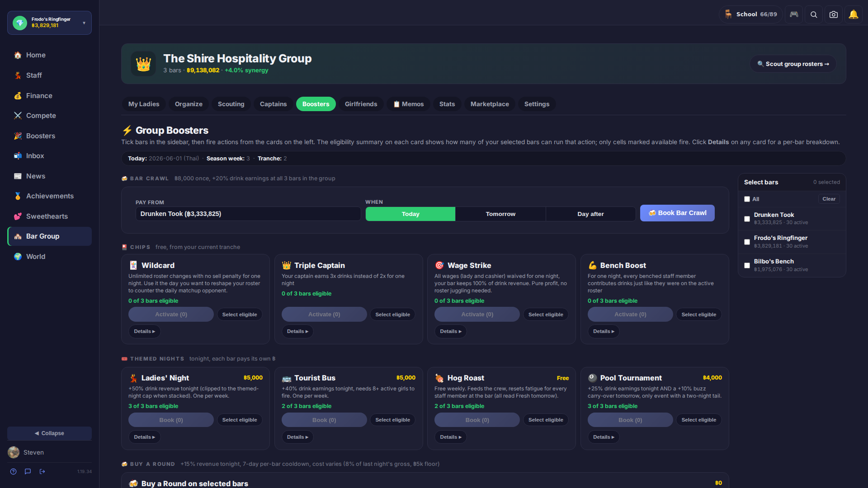Click Book (0) on the Hog Roast card
Screen dimensions: 868x488
tap(477, 420)
